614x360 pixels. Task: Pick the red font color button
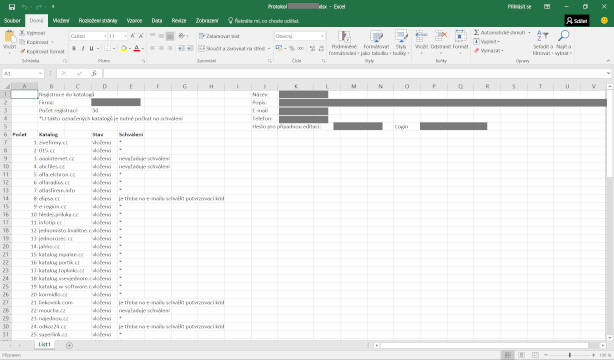[x=137, y=49]
